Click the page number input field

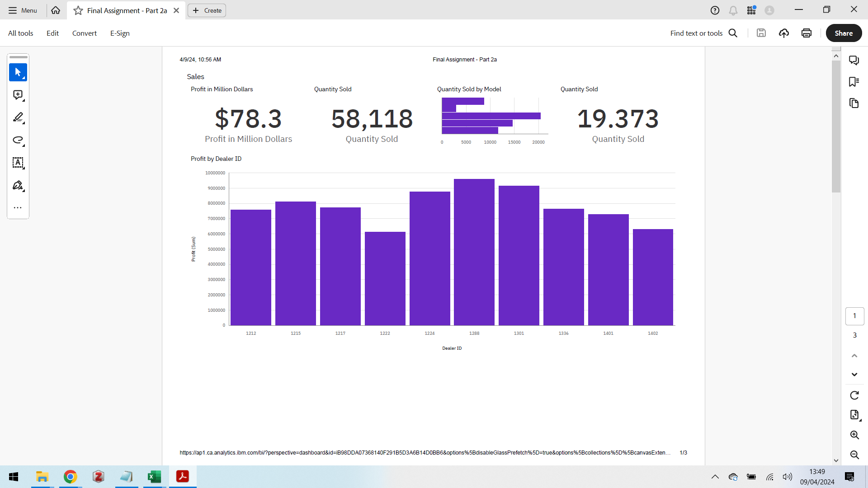pos(854,316)
